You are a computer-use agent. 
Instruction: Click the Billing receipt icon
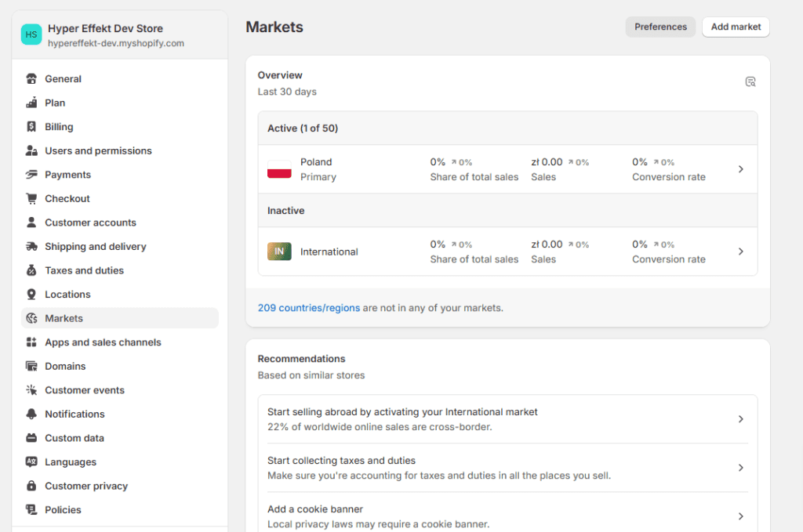click(x=31, y=127)
